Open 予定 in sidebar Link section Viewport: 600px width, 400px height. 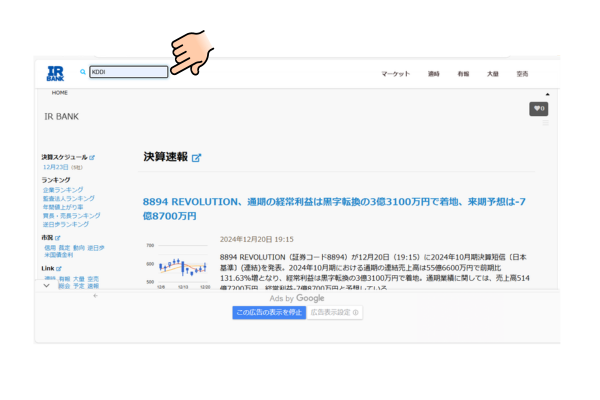tap(79, 286)
